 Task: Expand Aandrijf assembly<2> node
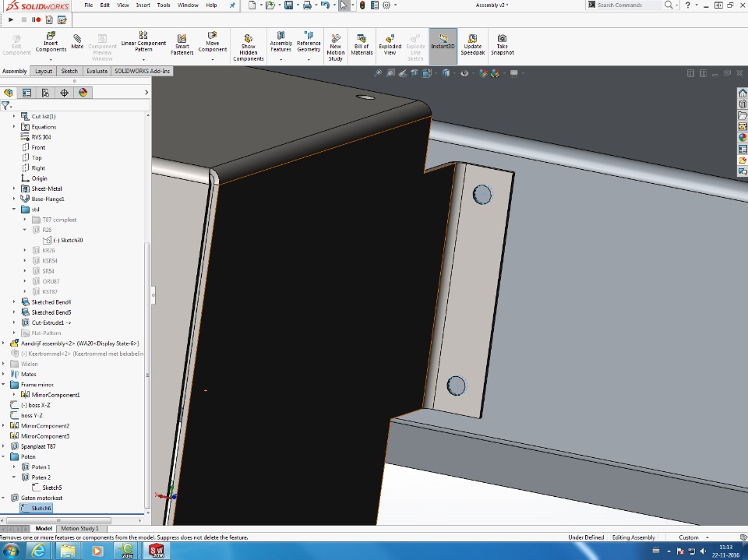[3, 343]
